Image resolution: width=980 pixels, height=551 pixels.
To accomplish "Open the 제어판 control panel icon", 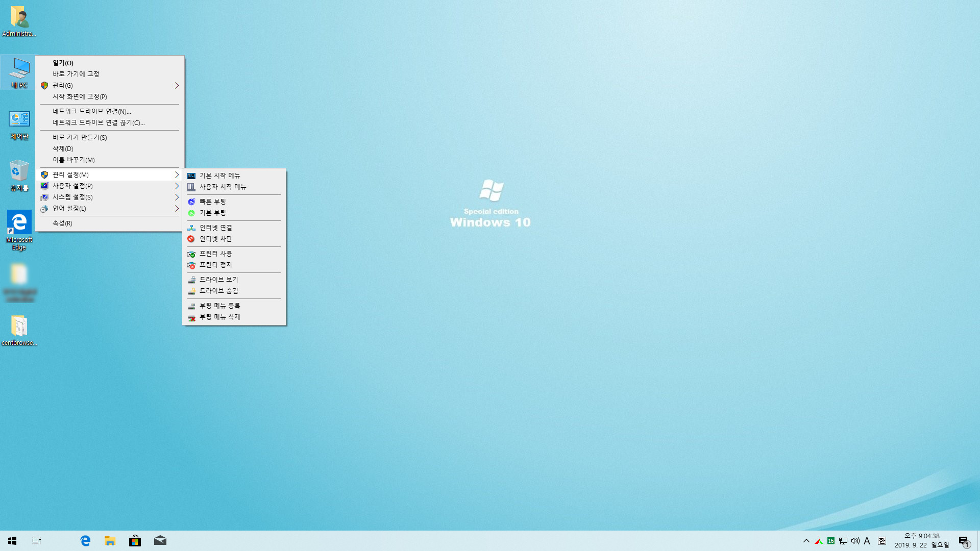I will click(19, 125).
